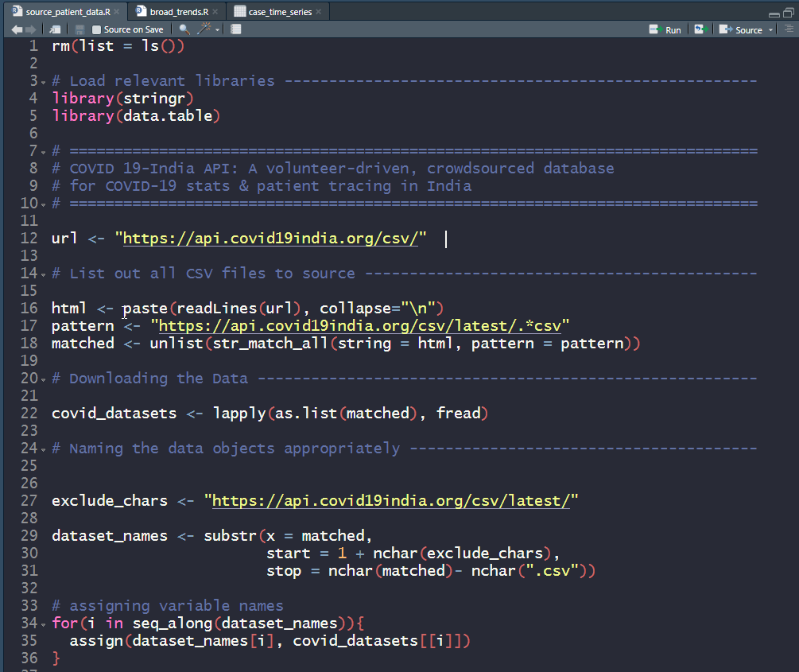
Task: Collapse section at line 10
Action: coord(43,205)
